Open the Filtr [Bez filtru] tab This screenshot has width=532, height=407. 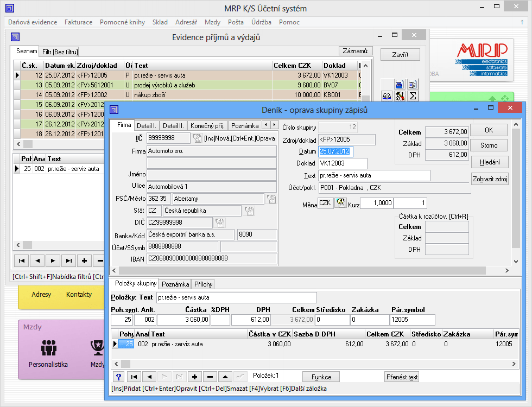click(x=60, y=52)
